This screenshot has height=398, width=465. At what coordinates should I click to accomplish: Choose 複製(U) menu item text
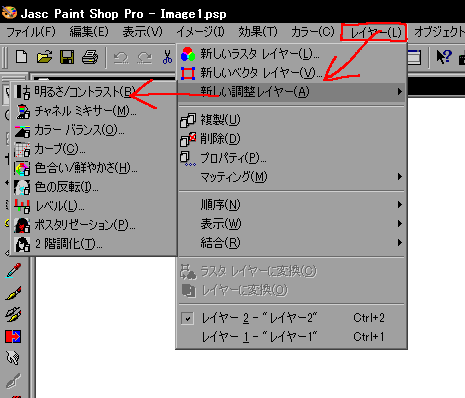tap(220, 120)
